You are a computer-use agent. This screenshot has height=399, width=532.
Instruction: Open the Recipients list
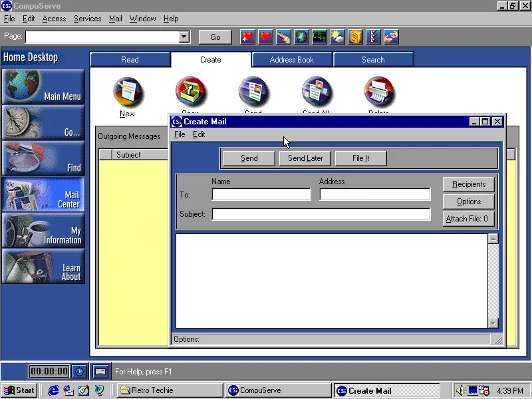(x=468, y=184)
